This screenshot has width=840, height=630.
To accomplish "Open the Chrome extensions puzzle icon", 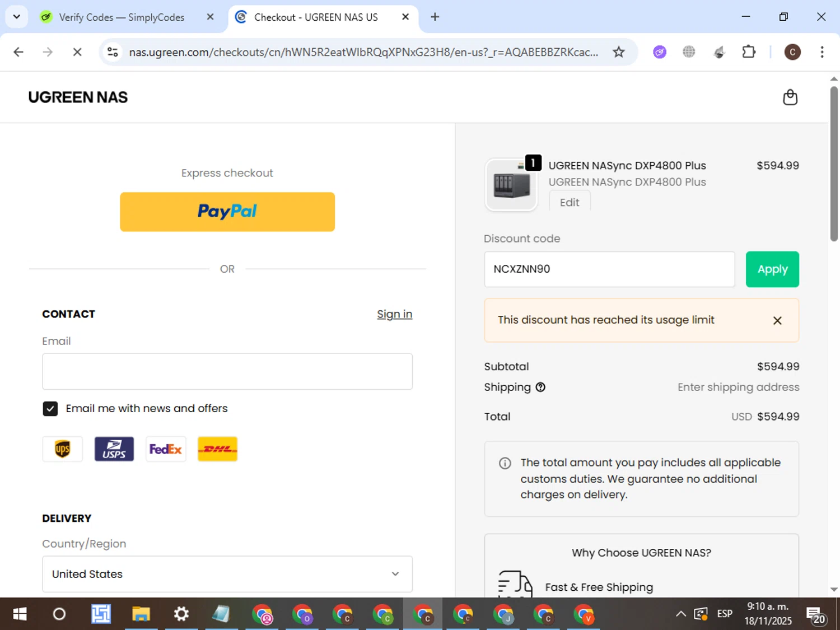I will click(749, 52).
